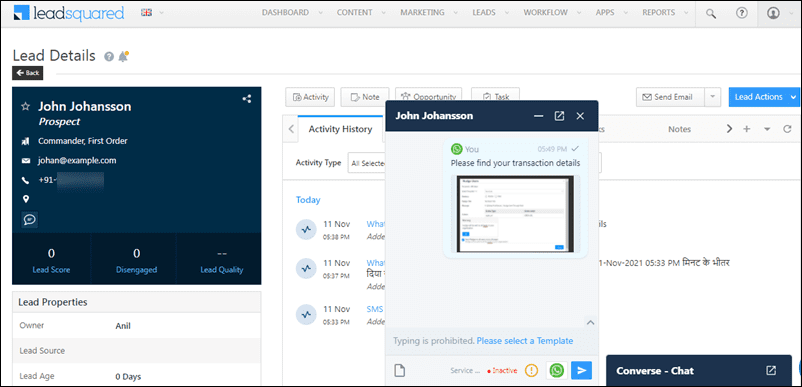Image resolution: width=802 pixels, height=387 pixels.
Task: Expand the Converse - Chat panel icon
Action: pyautogui.click(x=771, y=371)
